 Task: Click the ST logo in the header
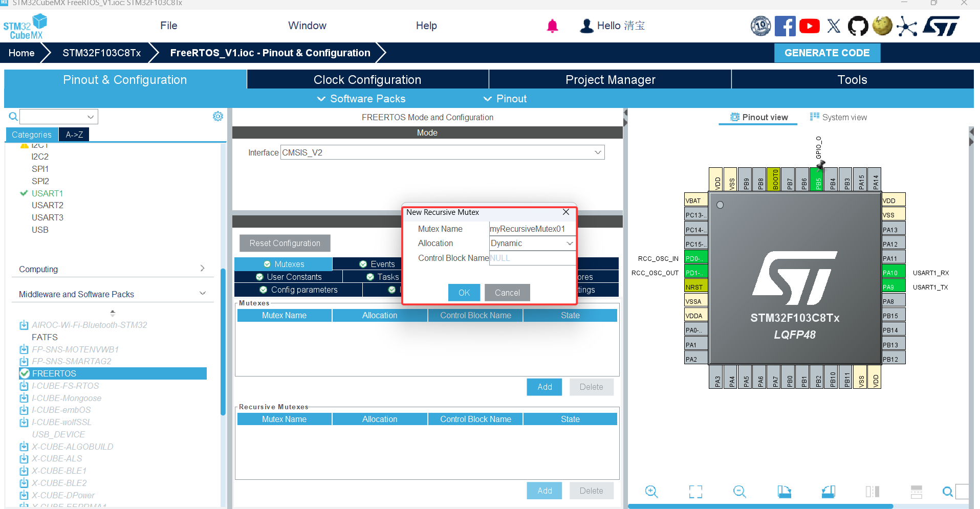coord(941,26)
